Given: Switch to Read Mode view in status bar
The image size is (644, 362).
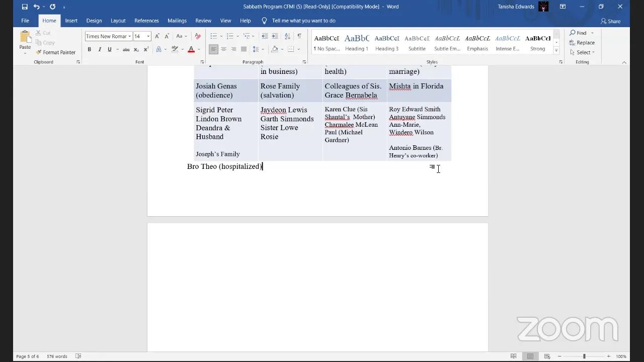Looking at the screenshot, I should 514,356.
